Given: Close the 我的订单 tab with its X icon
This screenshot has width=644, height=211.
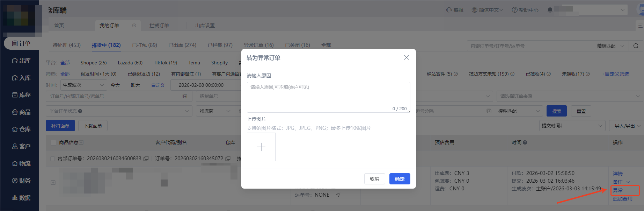Looking at the screenshot, I should tap(134, 26).
